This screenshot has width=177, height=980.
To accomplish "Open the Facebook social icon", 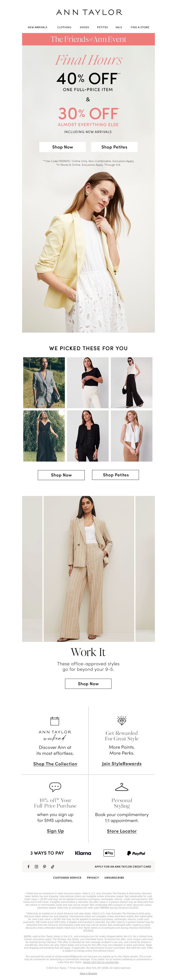I will pos(28,866).
